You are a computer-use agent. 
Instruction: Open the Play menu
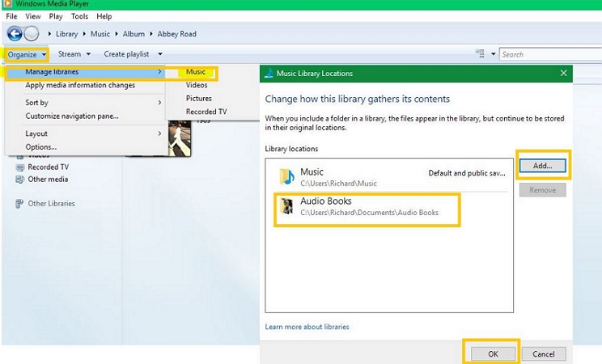click(x=56, y=16)
